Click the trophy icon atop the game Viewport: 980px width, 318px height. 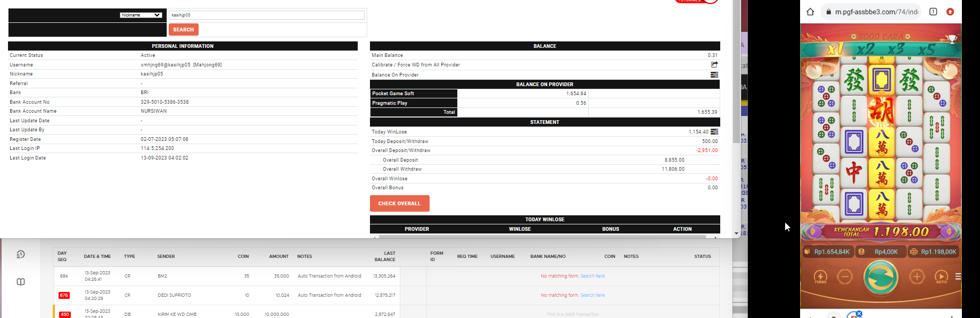952,38
